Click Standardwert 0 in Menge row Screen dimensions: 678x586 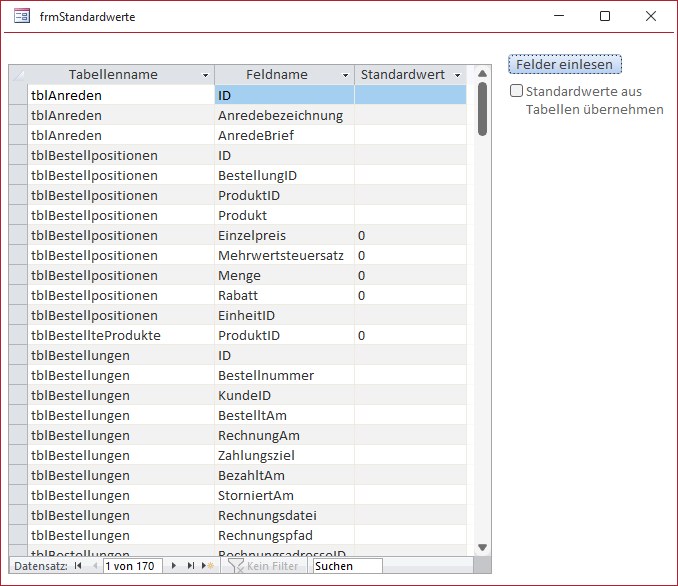tap(410, 275)
